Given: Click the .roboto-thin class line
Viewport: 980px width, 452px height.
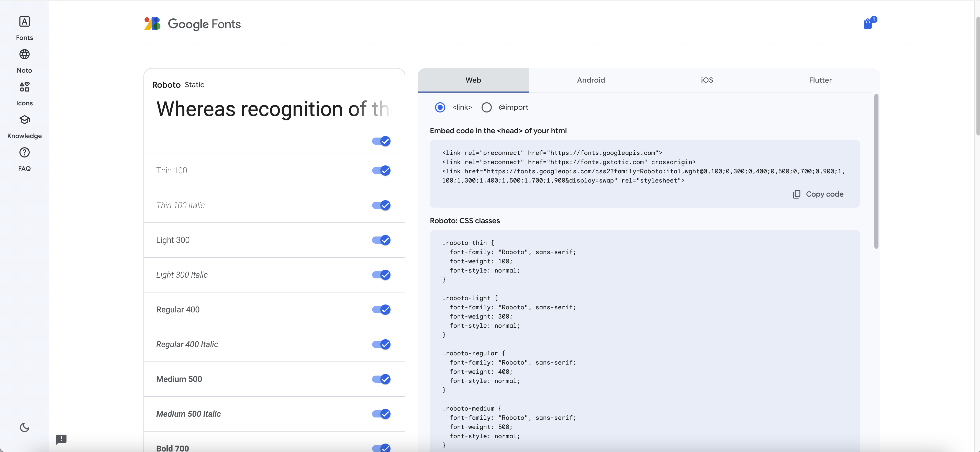Looking at the screenshot, I should pyautogui.click(x=468, y=243).
